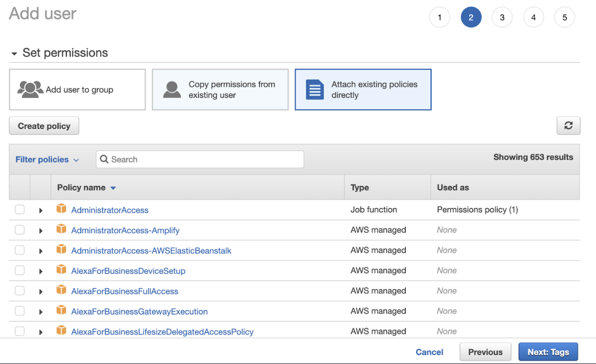Viewport: 596px width, 364px height.
Task: Click the policy icon next to AlexaForBusinessFullAccess
Action: [62, 290]
